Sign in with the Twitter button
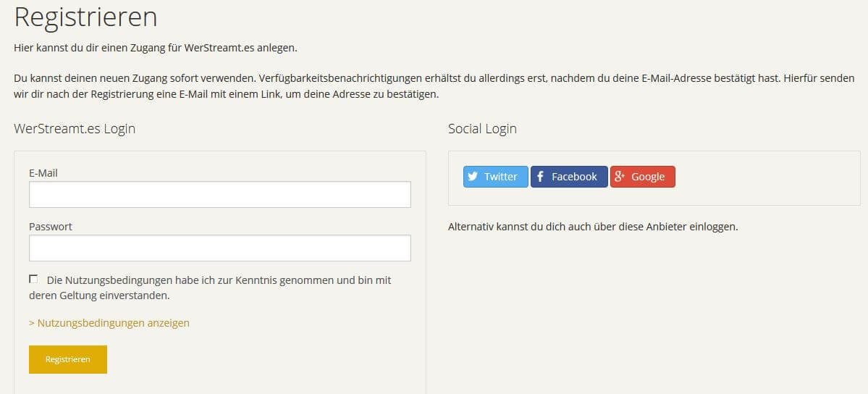The width and height of the screenshot is (868, 394). (x=495, y=177)
